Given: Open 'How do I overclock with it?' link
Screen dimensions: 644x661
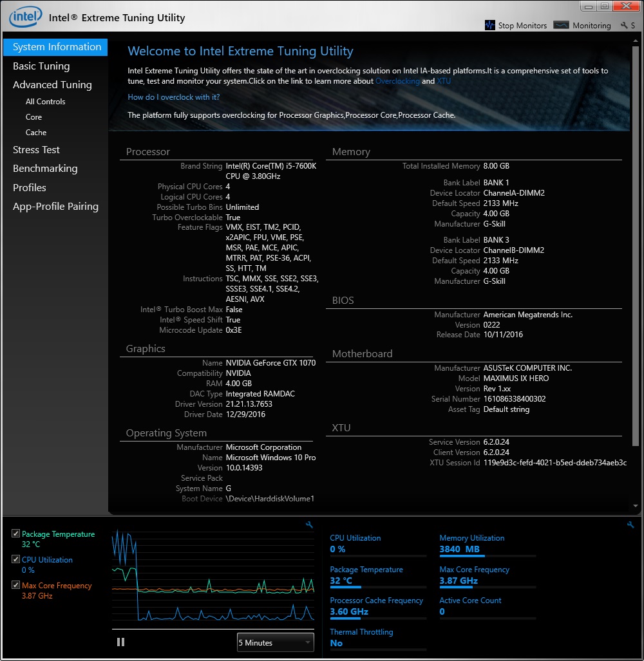Looking at the screenshot, I should [x=174, y=97].
